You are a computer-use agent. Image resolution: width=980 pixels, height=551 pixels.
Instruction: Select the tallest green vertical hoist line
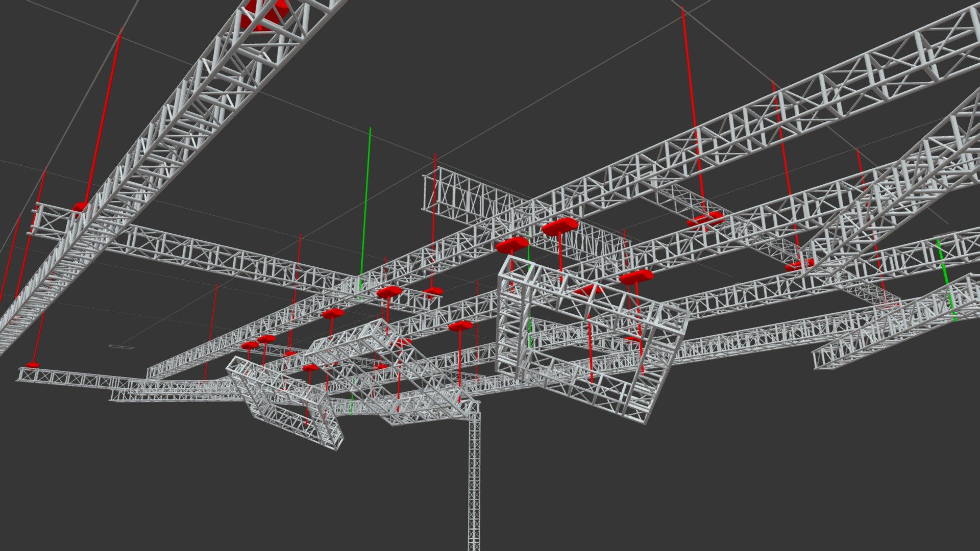click(x=365, y=213)
